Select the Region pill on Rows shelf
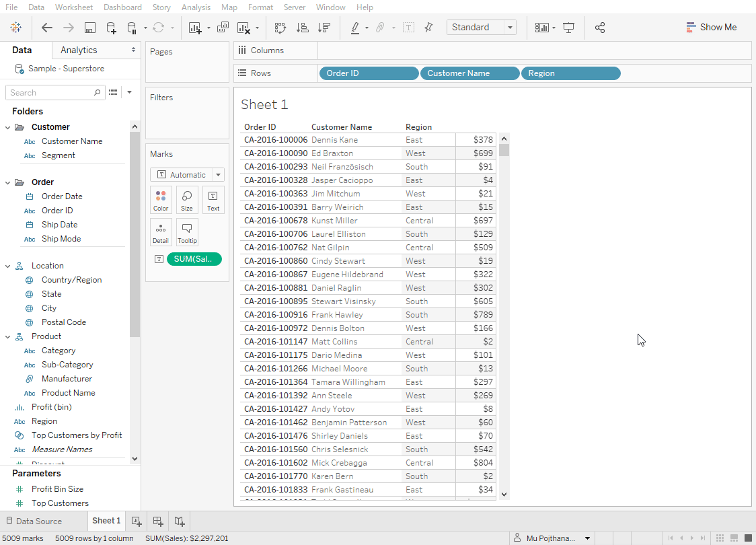The height and width of the screenshot is (545, 756). tap(570, 73)
